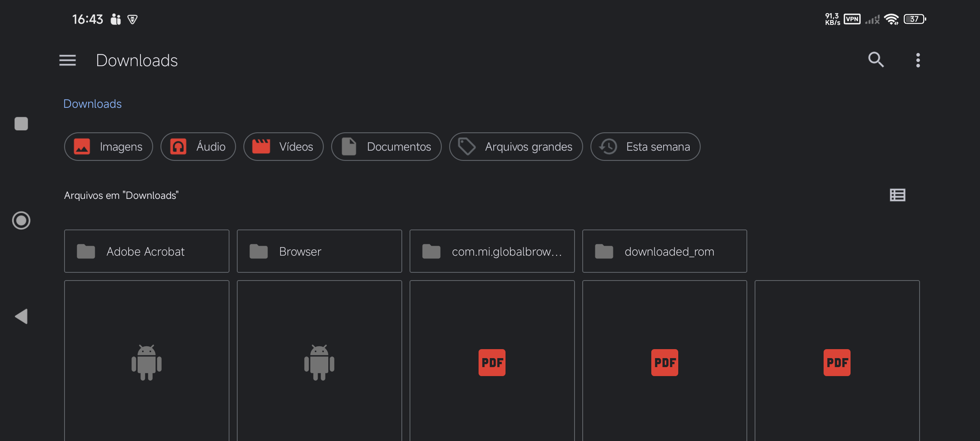The width and height of the screenshot is (980, 441).
Task: Tap the notification icon left of the shield
Action: [x=116, y=19]
